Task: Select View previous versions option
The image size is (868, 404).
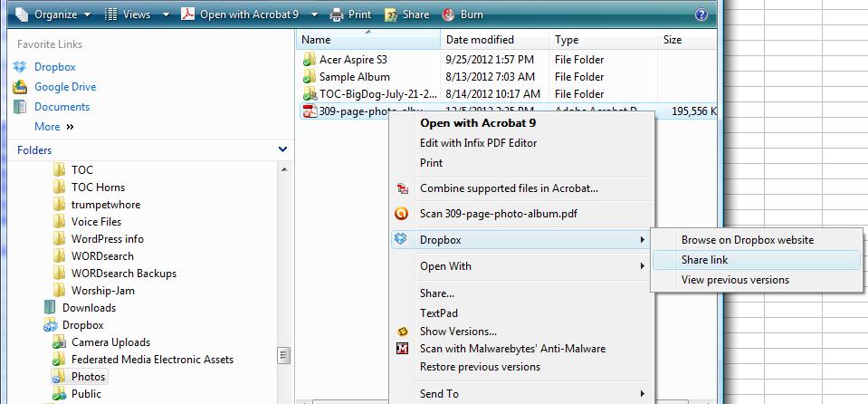Action: (734, 280)
